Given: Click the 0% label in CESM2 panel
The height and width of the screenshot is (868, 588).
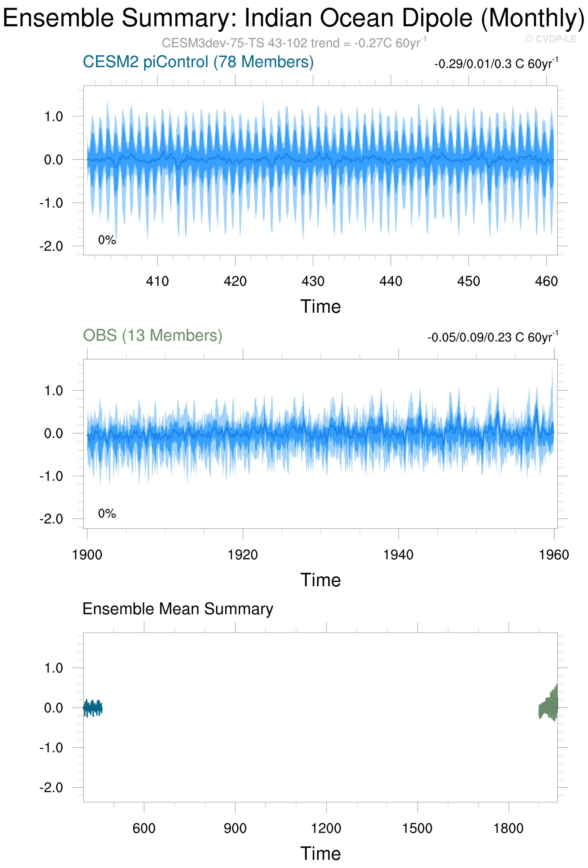Looking at the screenshot, I should [107, 240].
